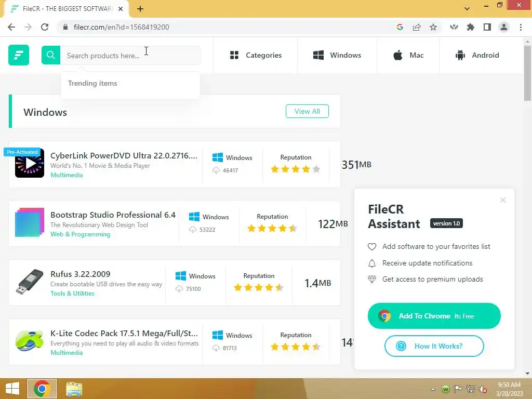Open Bootstrap Studio Professional 6.4 link
The width and height of the screenshot is (532, 399).
(113, 215)
